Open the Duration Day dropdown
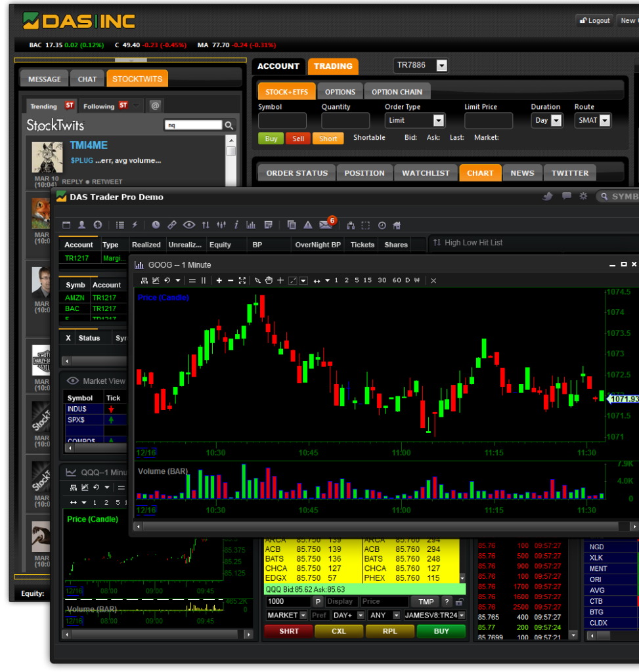 coord(556,121)
